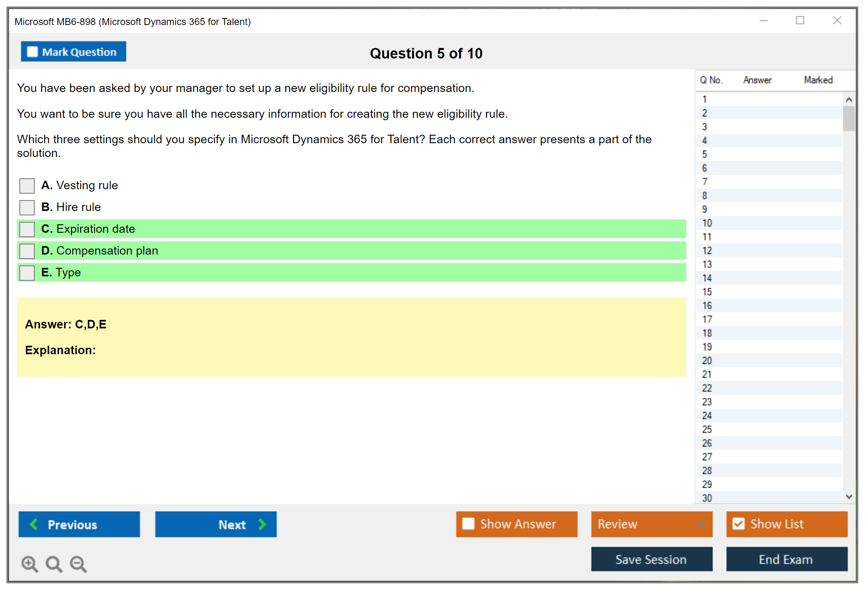Select question 22 in the list
This screenshot has height=593, width=868.
click(707, 388)
